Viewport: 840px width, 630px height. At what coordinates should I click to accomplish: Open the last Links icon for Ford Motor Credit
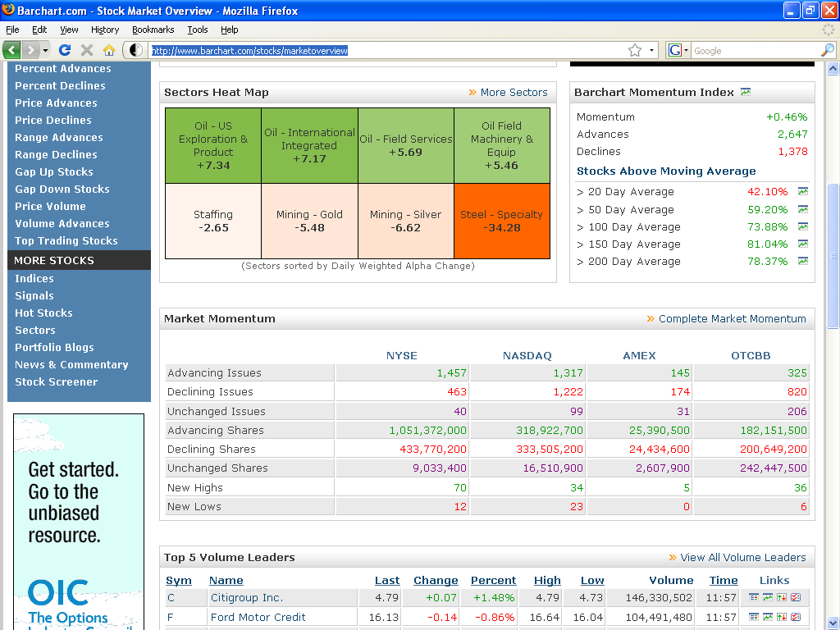coord(796,617)
